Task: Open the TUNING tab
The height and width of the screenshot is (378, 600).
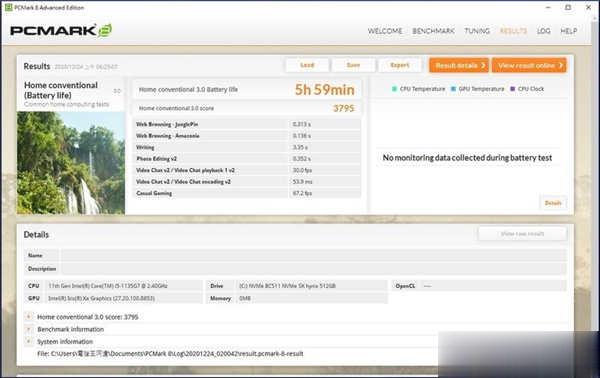Action: 477,31
